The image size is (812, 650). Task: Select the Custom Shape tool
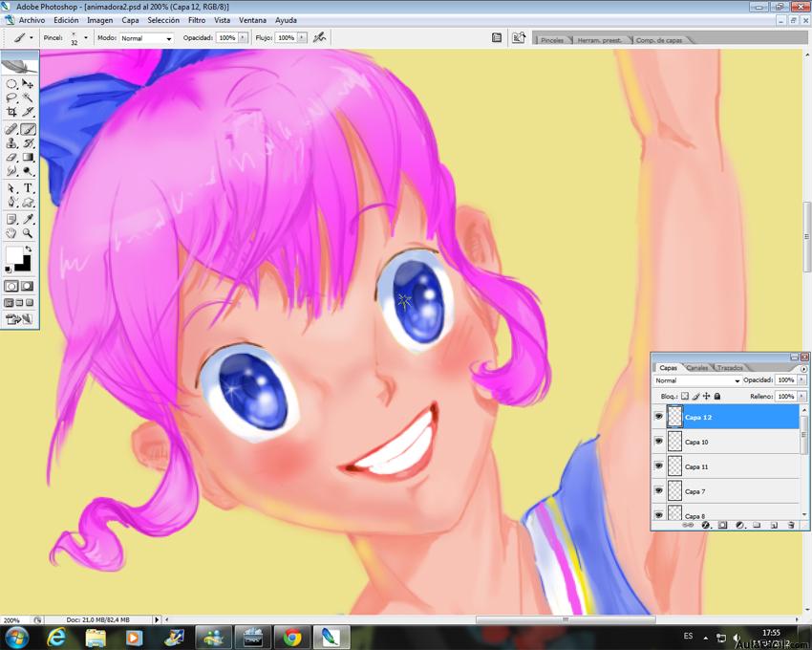[x=28, y=202]
